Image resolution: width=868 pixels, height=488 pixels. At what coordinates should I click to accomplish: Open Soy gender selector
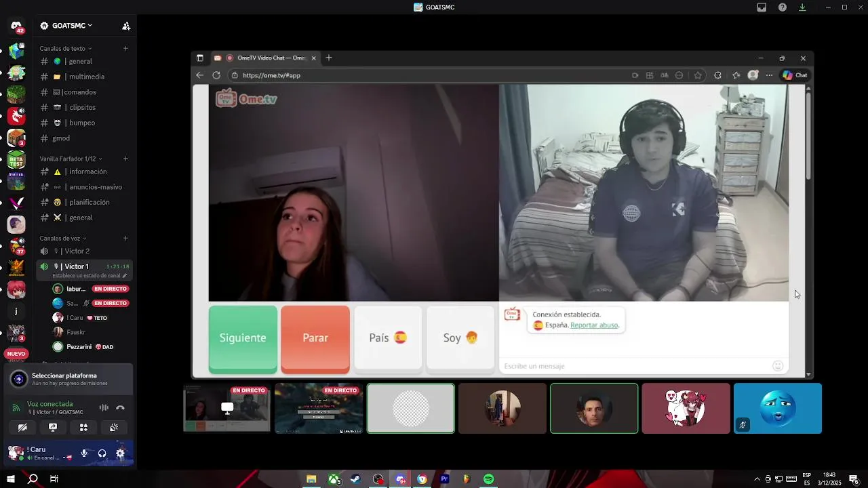[x=460, y=338]
